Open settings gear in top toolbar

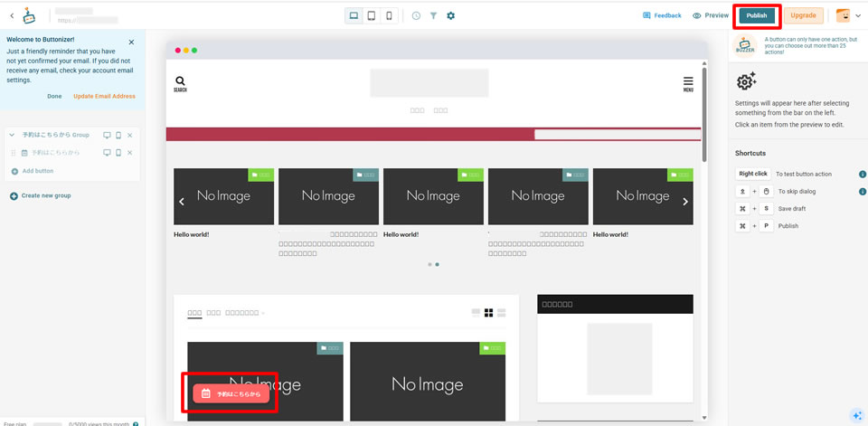(450, 15)
